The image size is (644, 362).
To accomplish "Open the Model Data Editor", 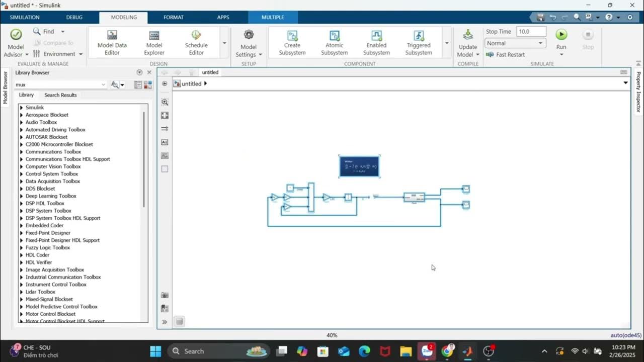I will click(x=112, y=43).
